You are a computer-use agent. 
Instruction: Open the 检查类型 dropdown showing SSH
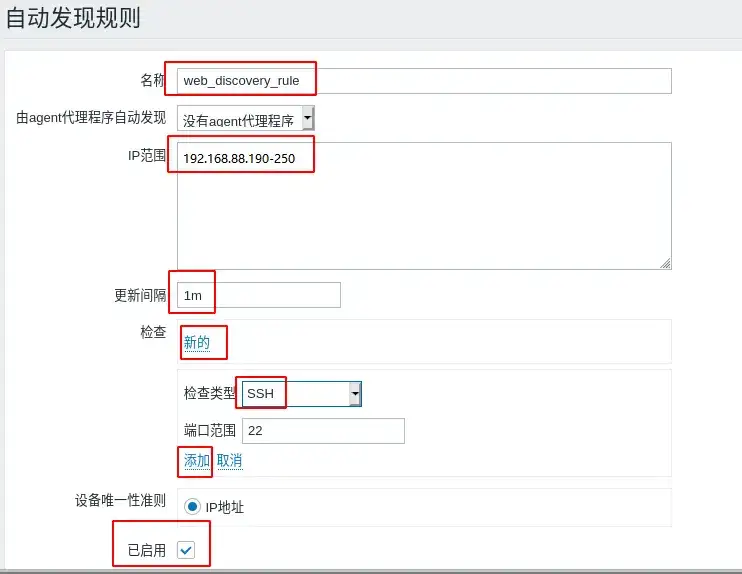301,393
